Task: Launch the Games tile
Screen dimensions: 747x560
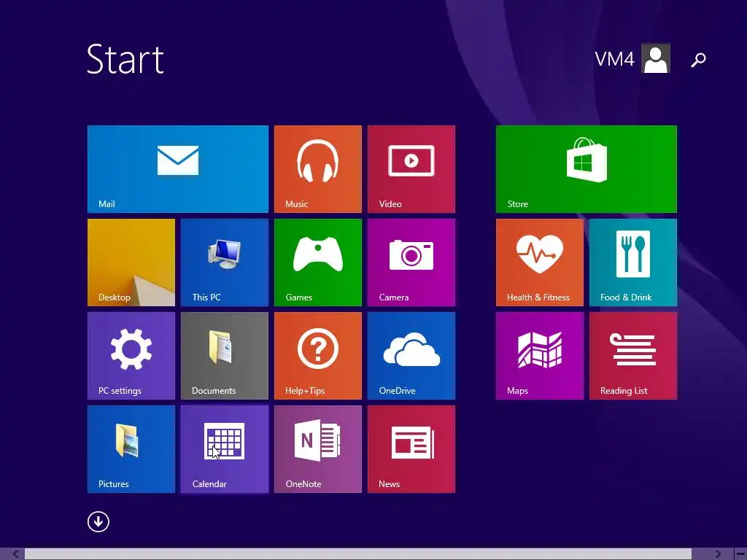Action: pyautogui.click(x=318, y=262)
